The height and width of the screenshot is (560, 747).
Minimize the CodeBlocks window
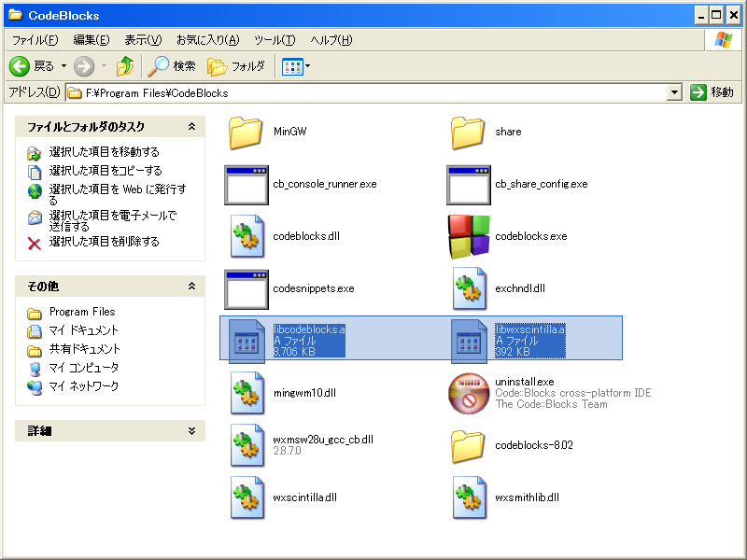point(701,15)
